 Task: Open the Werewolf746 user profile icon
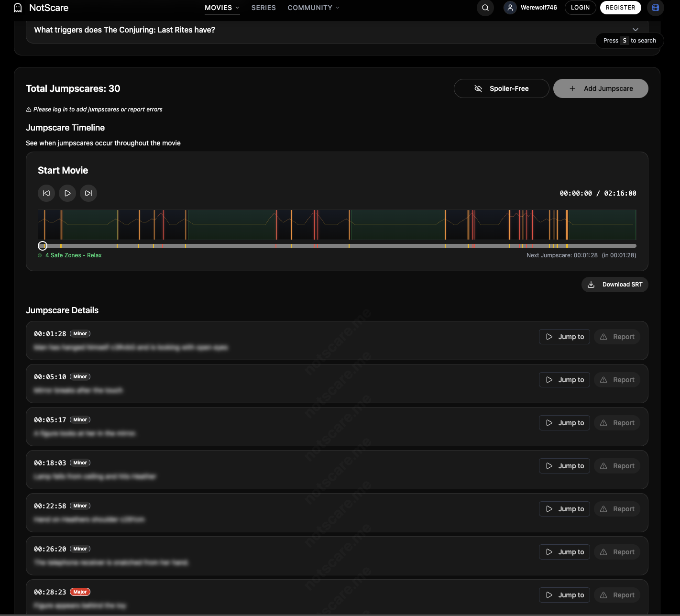(509, 8)
